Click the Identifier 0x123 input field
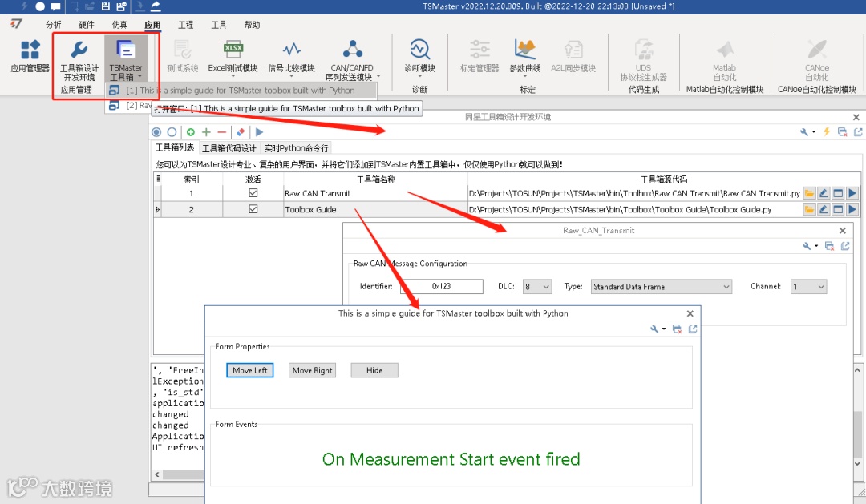The height and width of the screenshot is (504, 866). click(x=441, y=287)
